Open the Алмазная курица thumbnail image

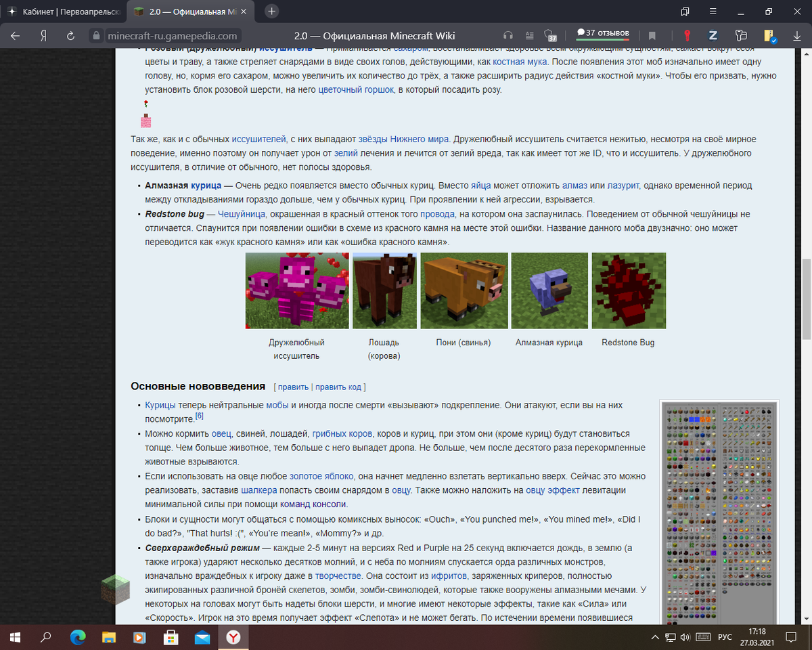click(x=549, y=290)
